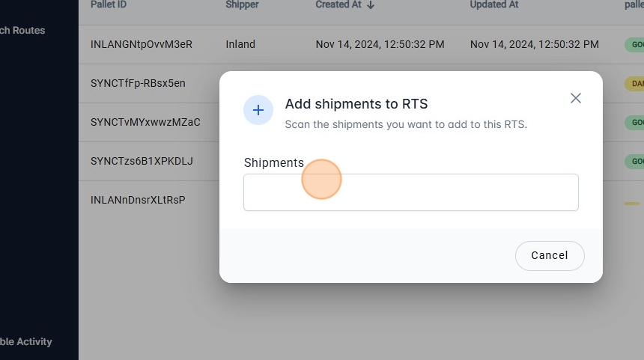Click yellow status badge for SYNCTfFp-RBsx5en

pos(634,83)
